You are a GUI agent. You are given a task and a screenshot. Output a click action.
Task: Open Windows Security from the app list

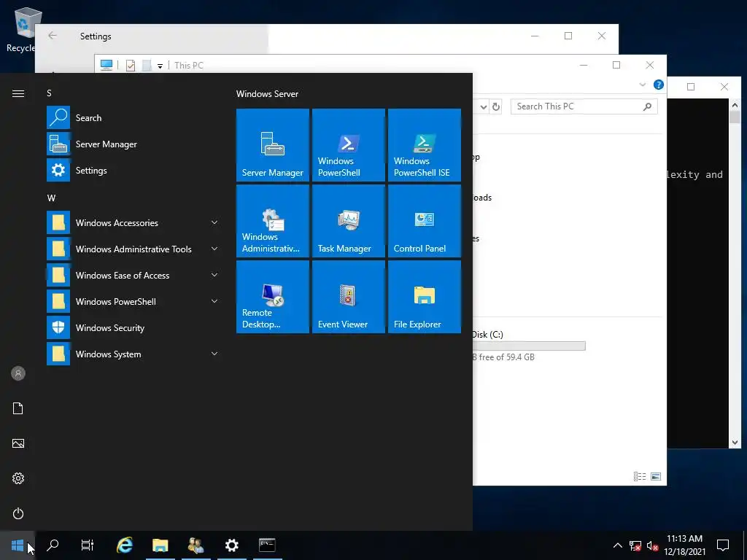pos(133,327)
